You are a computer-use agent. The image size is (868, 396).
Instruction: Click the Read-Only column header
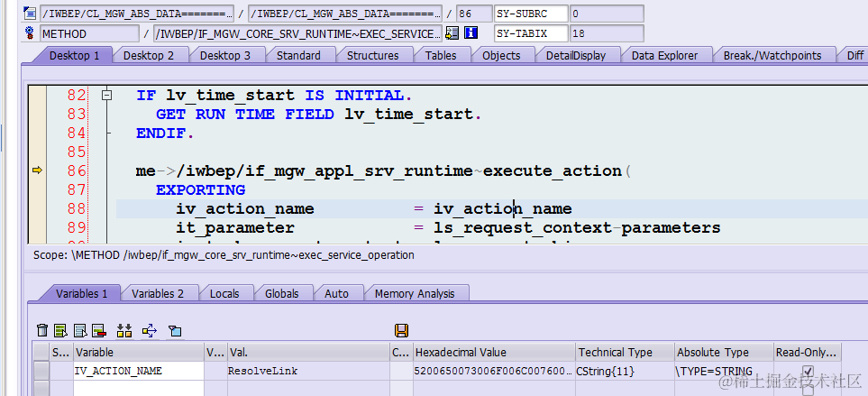[x=807, y=352]
